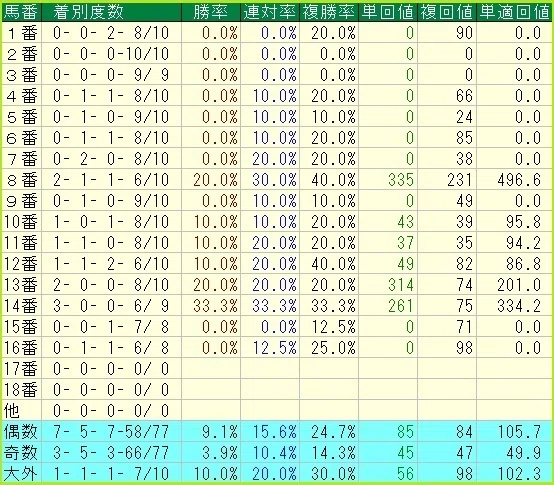Screen dimensions: 554x485
Task: Click 単適回値 49.9 in 奇数 row
Action: [x=523, y=453]
